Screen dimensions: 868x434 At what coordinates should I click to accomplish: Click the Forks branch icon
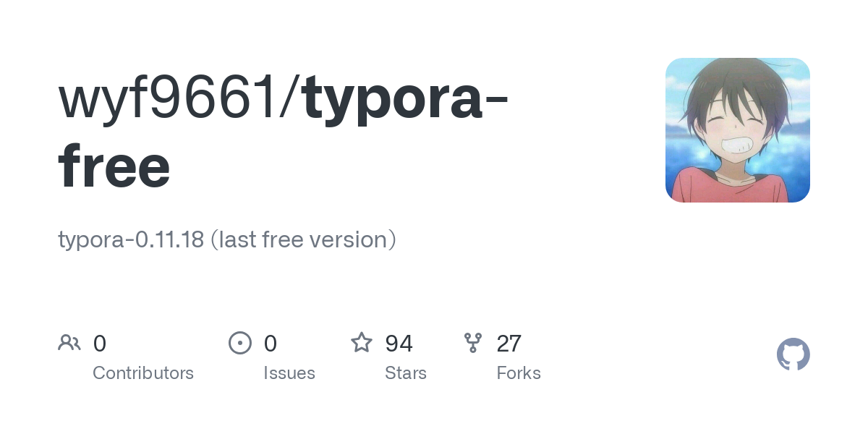tap(473, 343)
